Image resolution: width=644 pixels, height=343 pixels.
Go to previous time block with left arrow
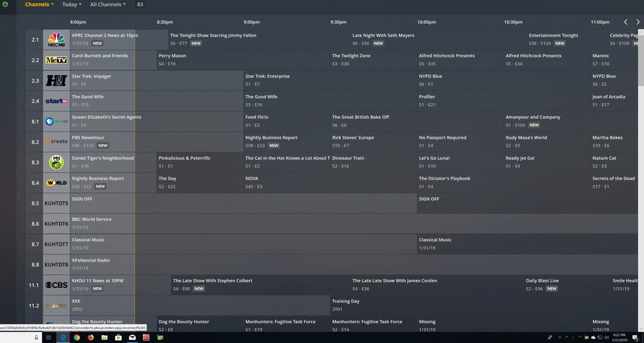625,22
